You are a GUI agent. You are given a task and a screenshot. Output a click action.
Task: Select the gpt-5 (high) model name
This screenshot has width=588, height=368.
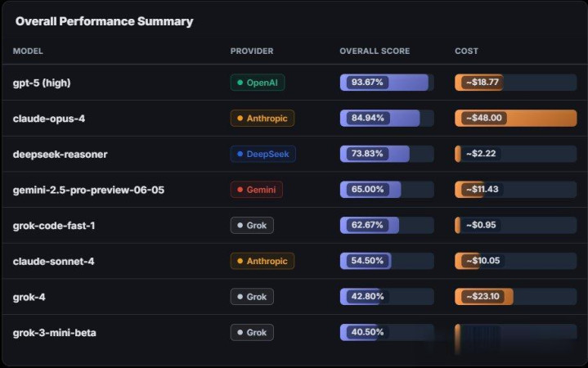click(42, 83)
